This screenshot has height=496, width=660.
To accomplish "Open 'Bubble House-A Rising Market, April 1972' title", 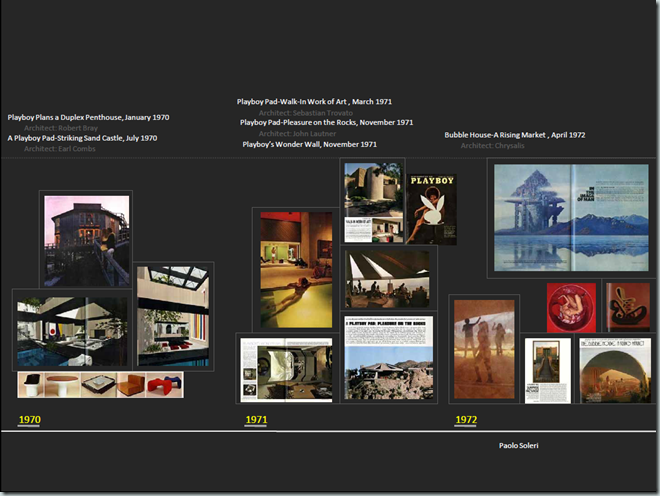I will click(515, 135).
